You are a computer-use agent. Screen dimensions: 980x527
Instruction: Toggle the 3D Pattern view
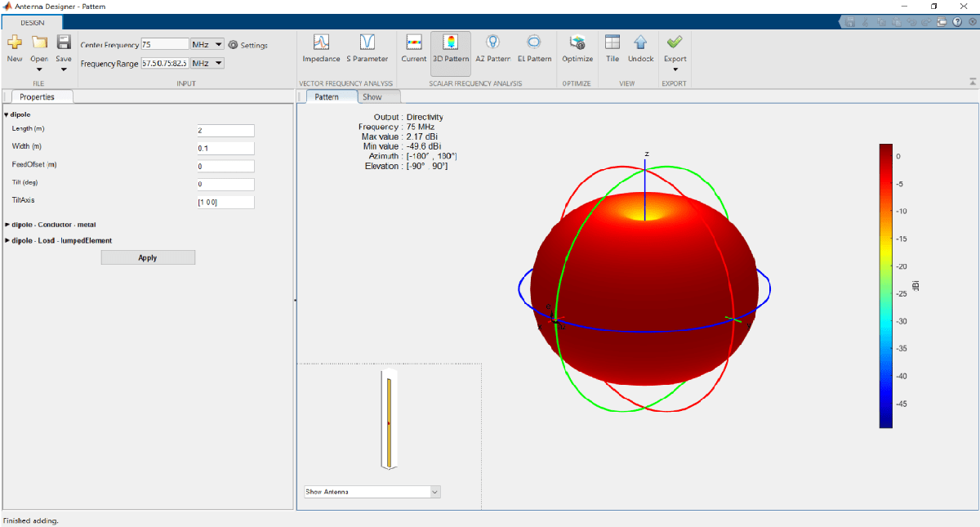451,48
